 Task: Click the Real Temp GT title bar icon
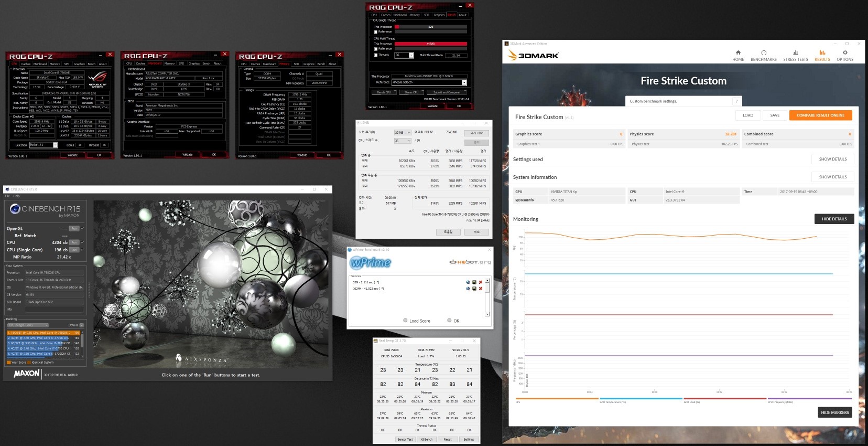(x=376, y=341)
